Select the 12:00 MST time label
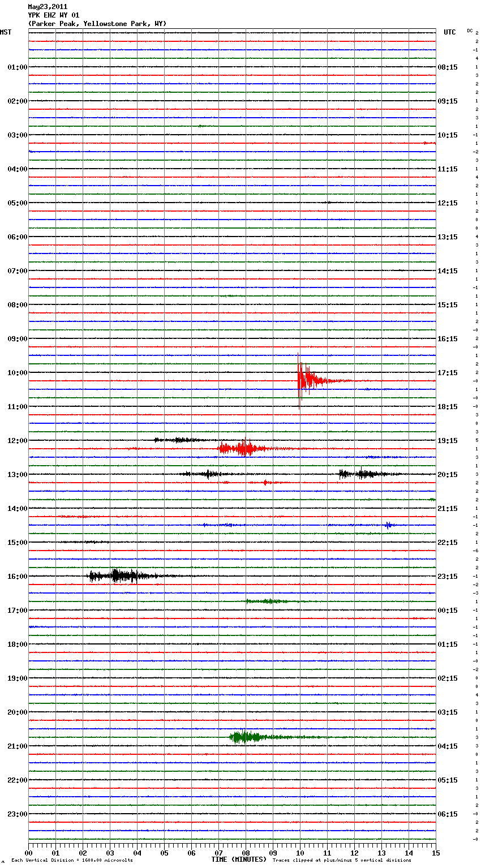481x868 pixels. tap(18, 441)
